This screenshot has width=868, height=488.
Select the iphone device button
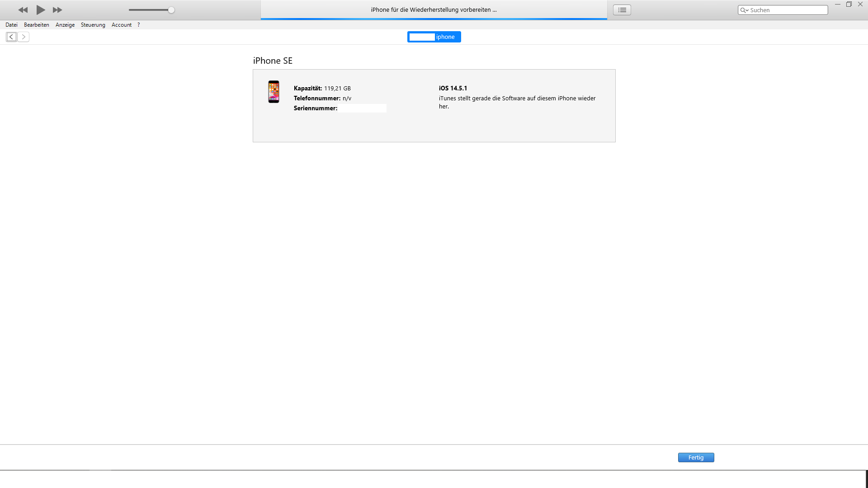tap(434, 37)
